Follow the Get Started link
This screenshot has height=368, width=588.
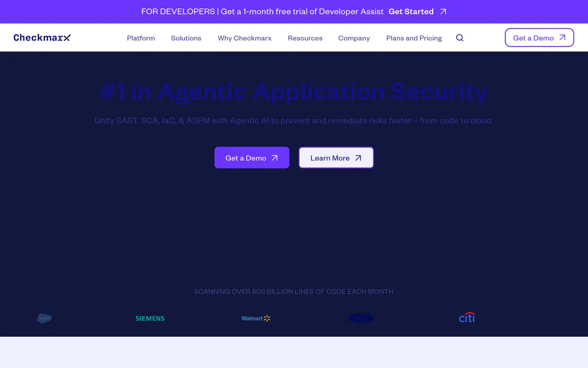[x=411, y=11]
